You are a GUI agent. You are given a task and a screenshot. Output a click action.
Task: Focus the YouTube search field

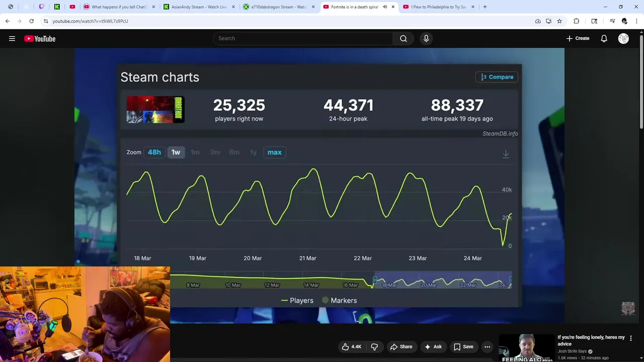[303, 39]
